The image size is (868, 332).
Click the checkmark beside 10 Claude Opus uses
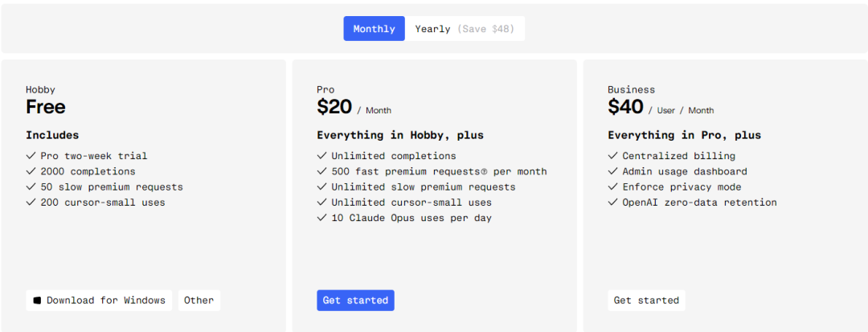321,218
